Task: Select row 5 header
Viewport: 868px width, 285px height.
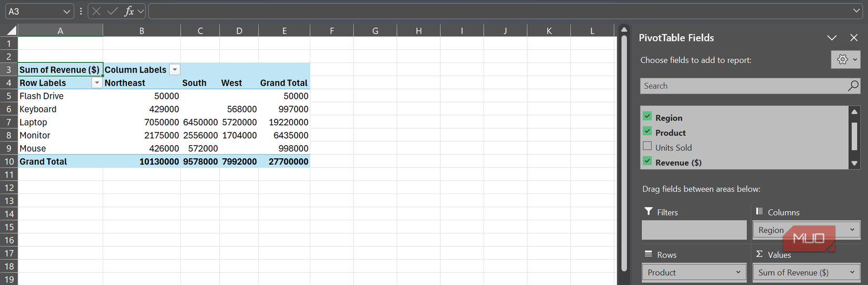Action: 9,96
